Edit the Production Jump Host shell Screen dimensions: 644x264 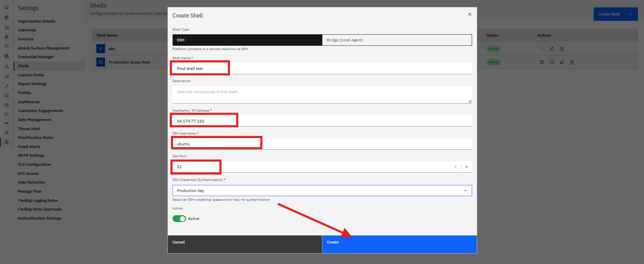(562, 62)
